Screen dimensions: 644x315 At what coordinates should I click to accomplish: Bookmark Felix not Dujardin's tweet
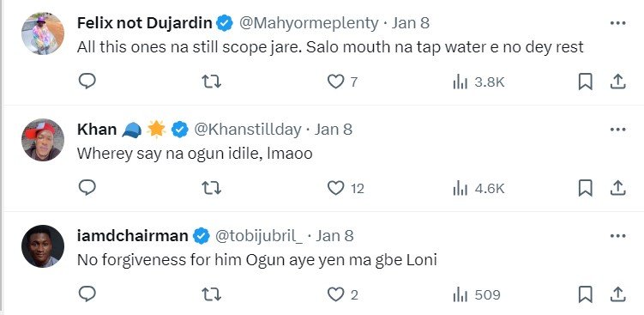[586, 82]
